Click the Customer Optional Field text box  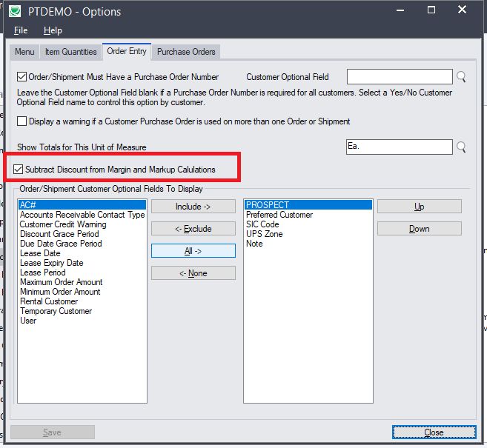tap(399, 77)
